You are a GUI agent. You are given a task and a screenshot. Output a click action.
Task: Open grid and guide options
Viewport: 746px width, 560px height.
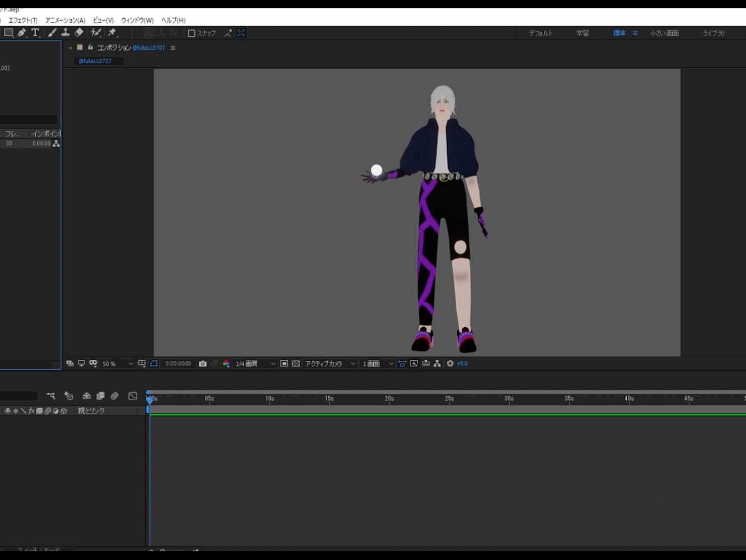coord(142,363)
